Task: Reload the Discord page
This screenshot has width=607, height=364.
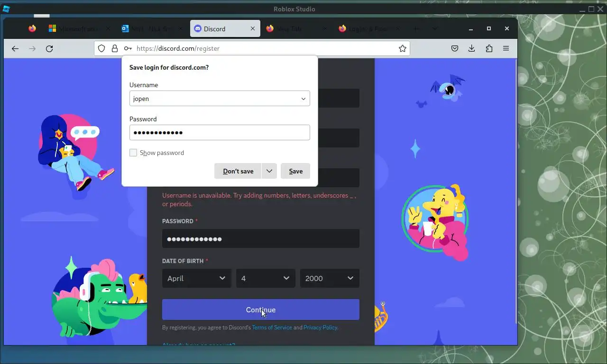Action: pyautogui.click(x=49, y=48)
